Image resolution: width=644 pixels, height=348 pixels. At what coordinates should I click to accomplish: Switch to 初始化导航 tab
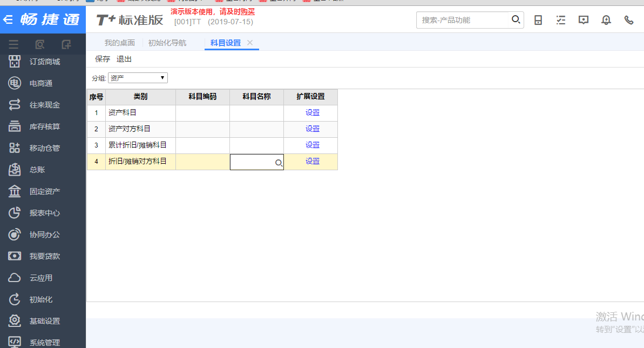pyautogui.click(x=167, y=43)
